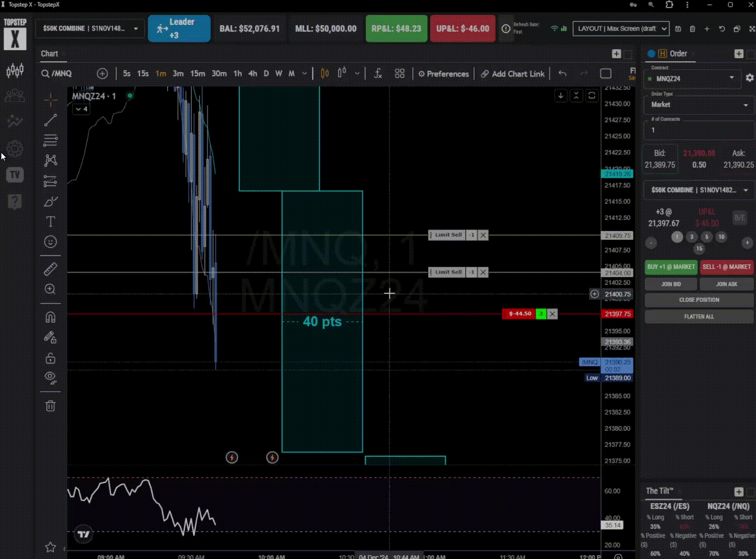Expand the Contract MNQZ24 dropdown

[x=693, y=79]
